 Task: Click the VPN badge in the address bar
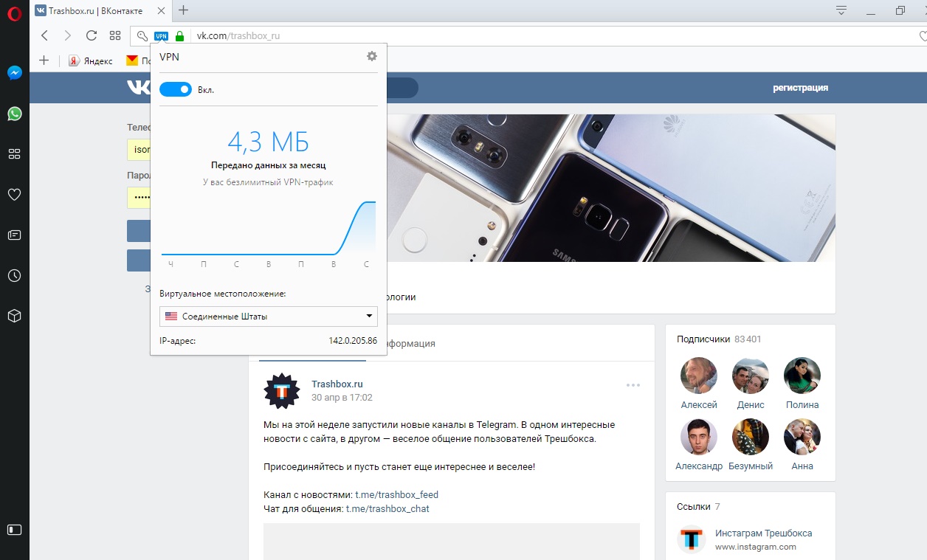tap(161, 35)
